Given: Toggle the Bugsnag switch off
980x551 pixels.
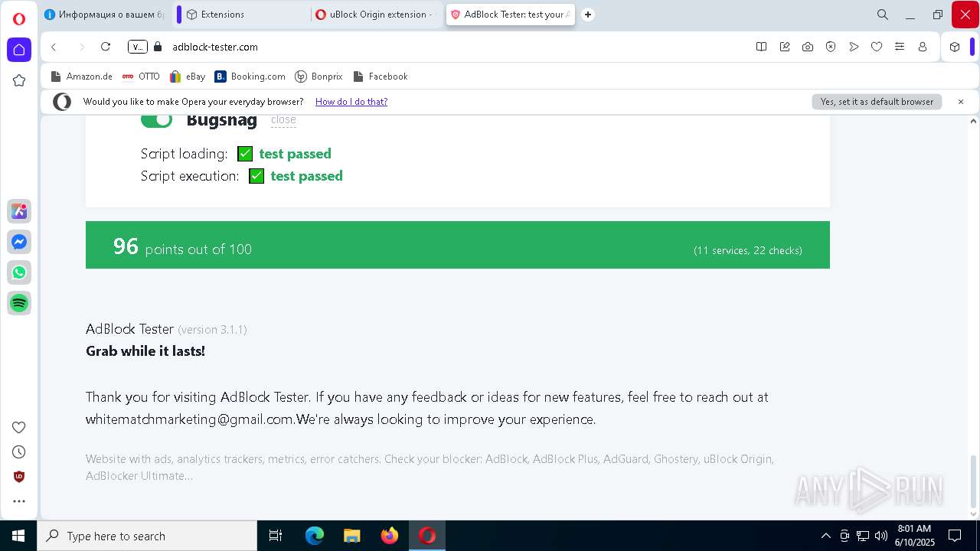Looking at the screenshot, I should tap(156, 119).
